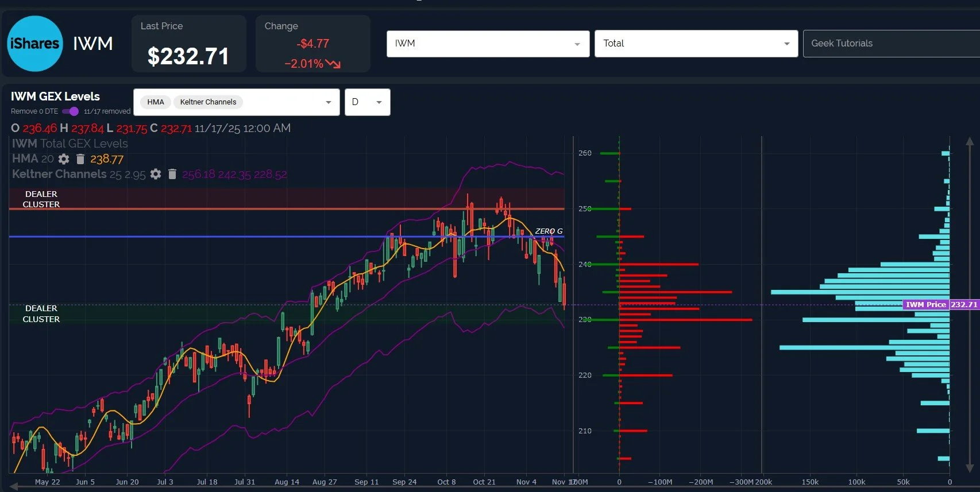Click the Oct 21 date axis label

point(484,482)
